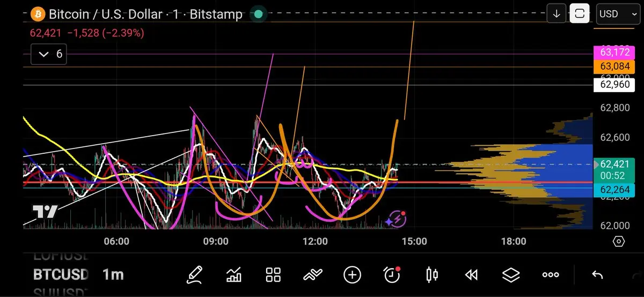Open the candlestick chart type icon
The width and height of the screenshot is (644, 297).
431,275
